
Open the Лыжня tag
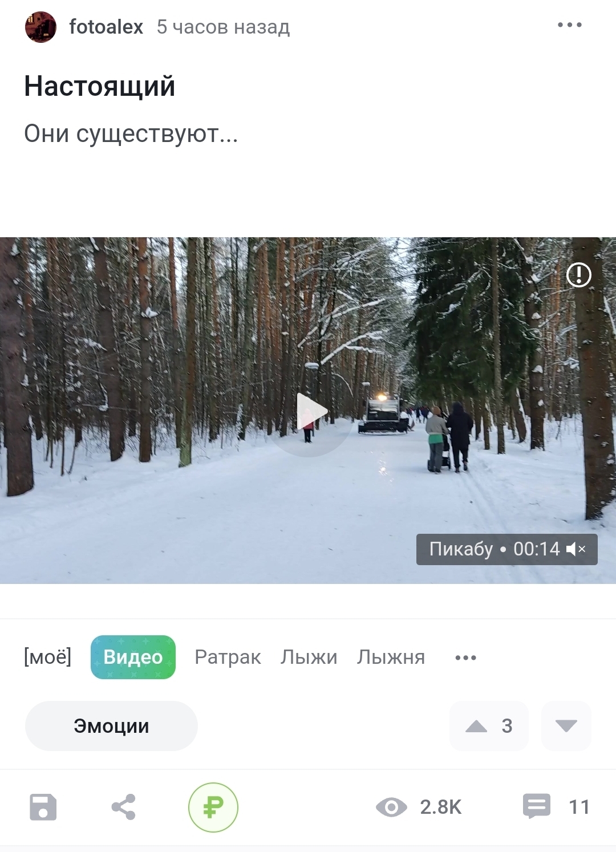(391, 657)
